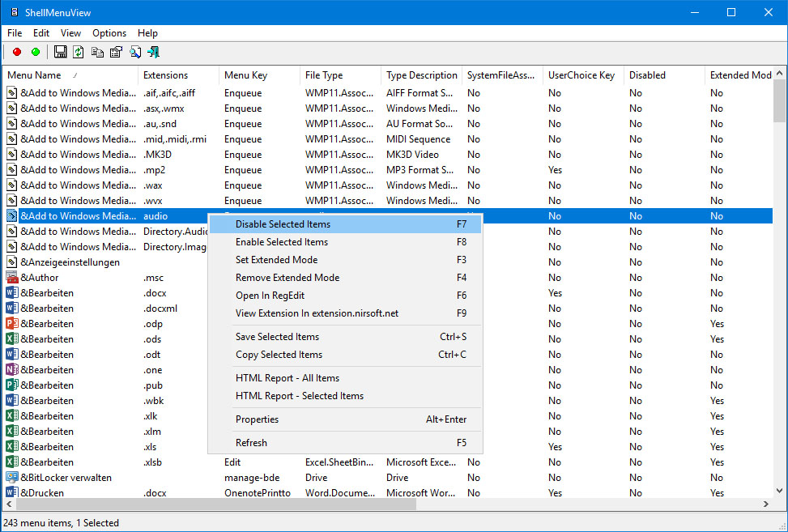Open Properties from the context menu
The image size is (788, 532).
345,419
